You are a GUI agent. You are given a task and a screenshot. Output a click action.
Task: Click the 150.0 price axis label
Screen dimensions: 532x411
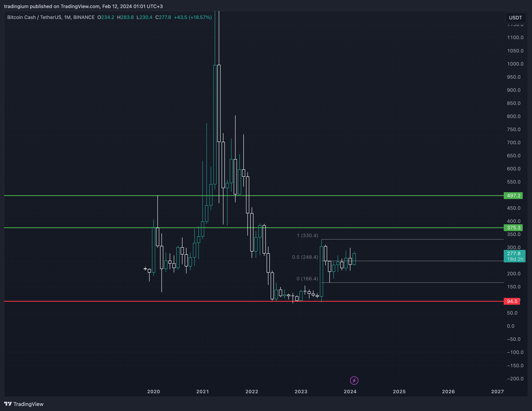pos(514,287)
